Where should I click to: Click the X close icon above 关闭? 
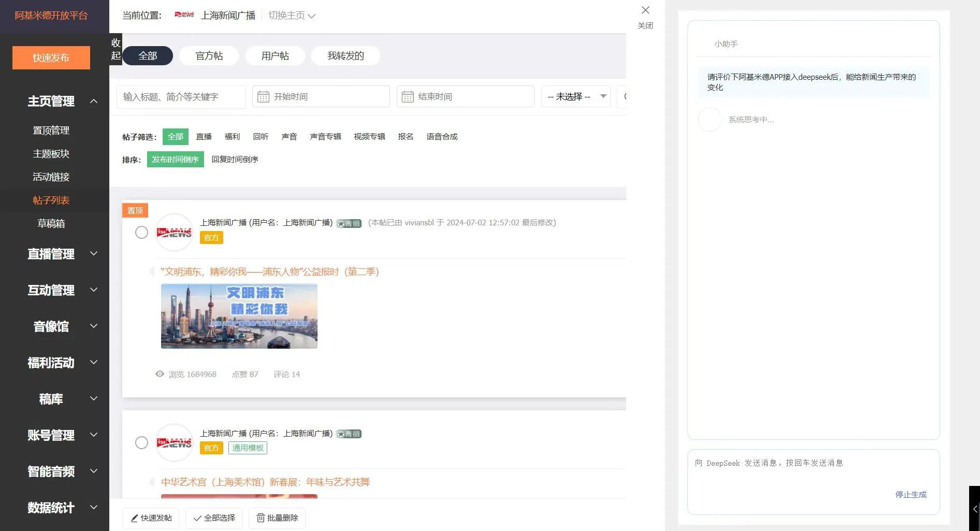click(645, 10)
